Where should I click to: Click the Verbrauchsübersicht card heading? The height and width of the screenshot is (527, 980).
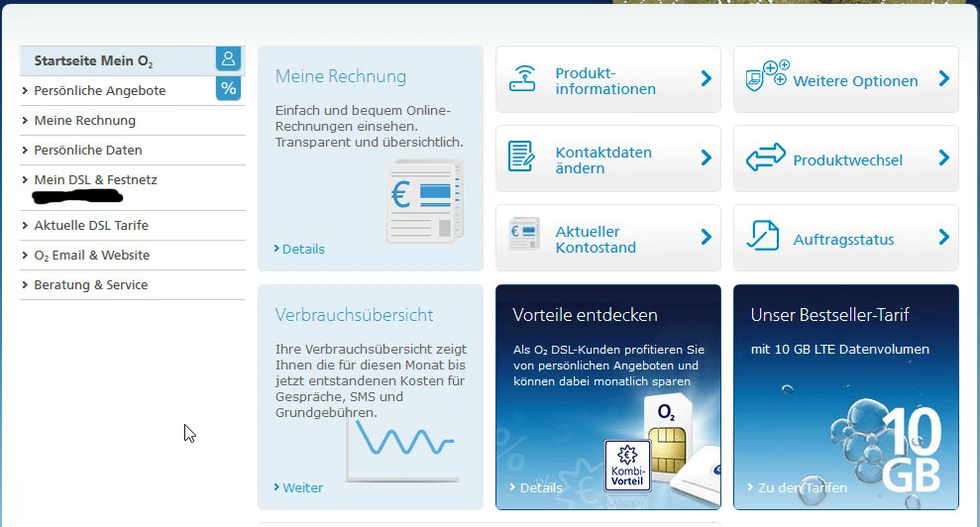[354, 315]
